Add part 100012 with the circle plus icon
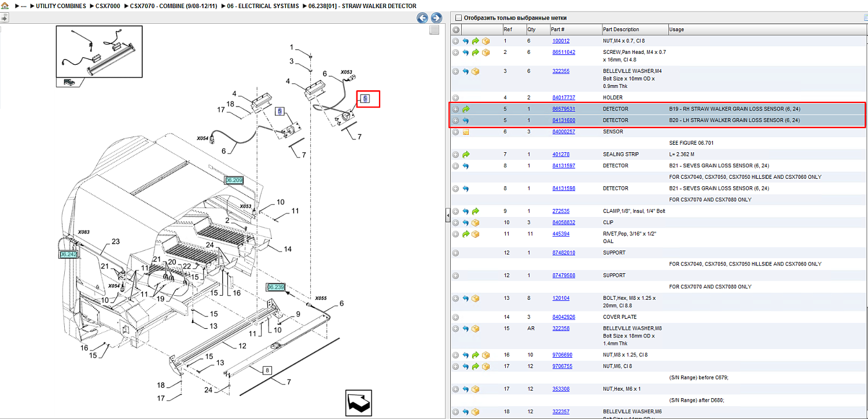Image resolution: width=868 pixels, height=419 pixels. click(456, 41)
